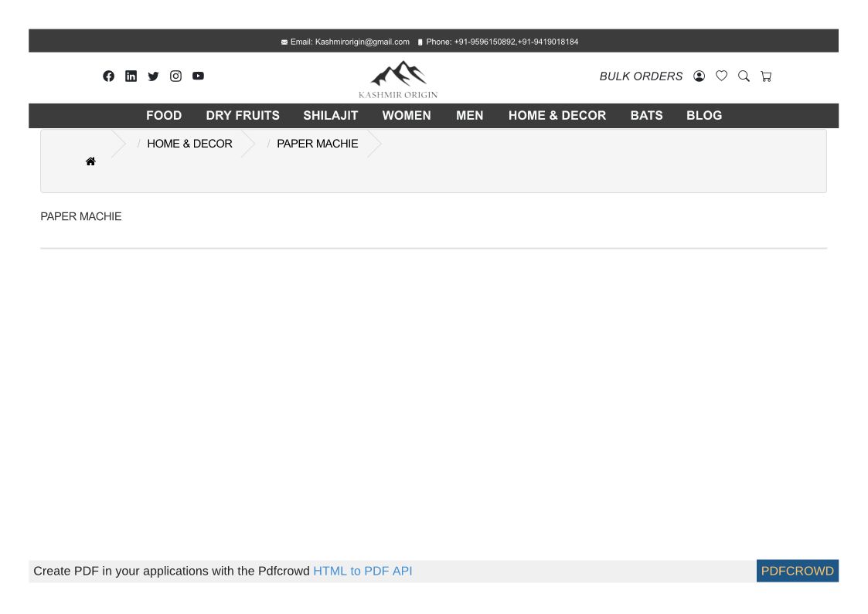Screen dimensions: 868x614
Task: Click the Kashmir Origin mountain logo
Action: pos(398,79)
